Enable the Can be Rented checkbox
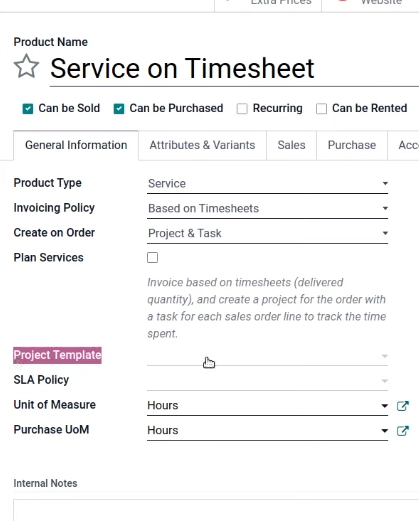 (321, 109)
